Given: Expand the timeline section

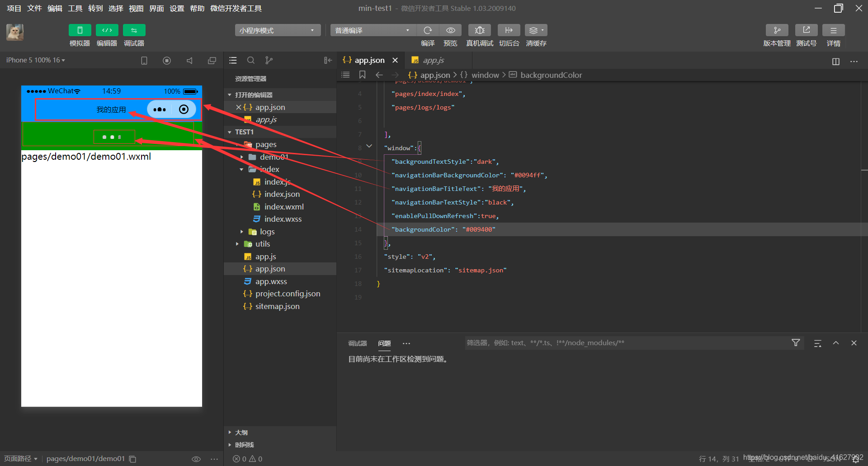Looking at the screenshot, I should (230, 445).
